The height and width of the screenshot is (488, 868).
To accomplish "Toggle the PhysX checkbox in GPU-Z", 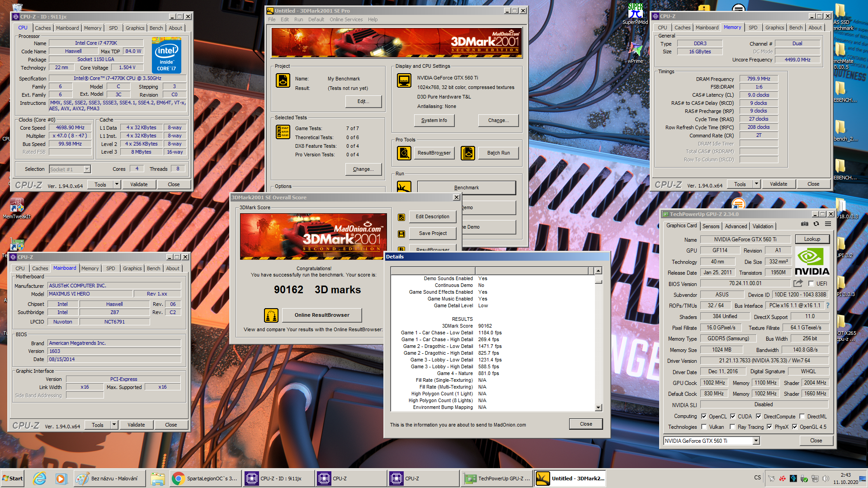I will (x=769, y=427).
